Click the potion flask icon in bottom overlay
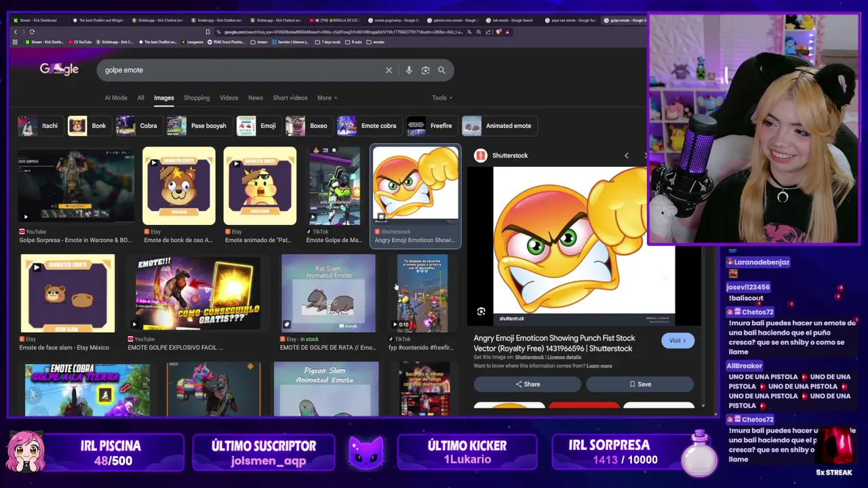The image size is (868, 488). 699,453
